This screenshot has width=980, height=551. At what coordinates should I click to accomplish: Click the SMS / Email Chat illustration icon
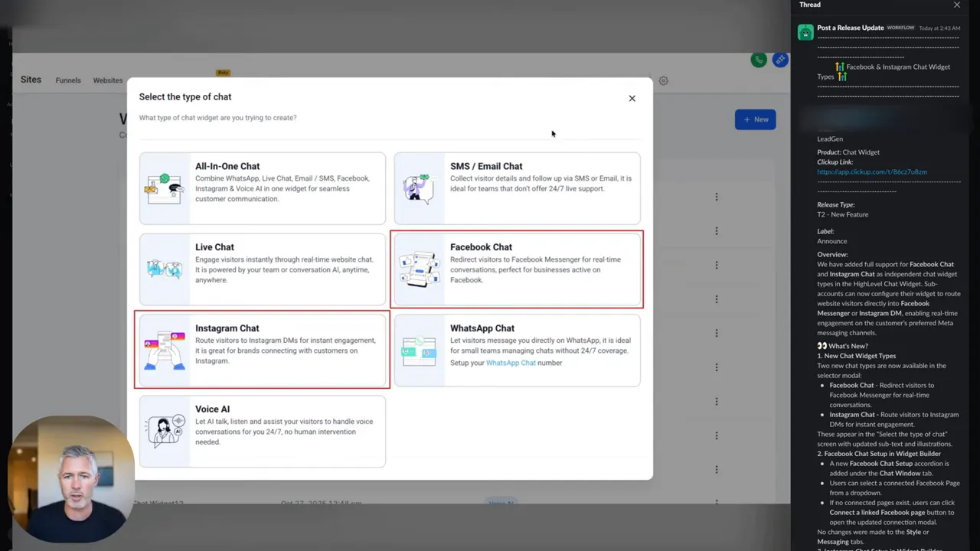tap(420, 188)
